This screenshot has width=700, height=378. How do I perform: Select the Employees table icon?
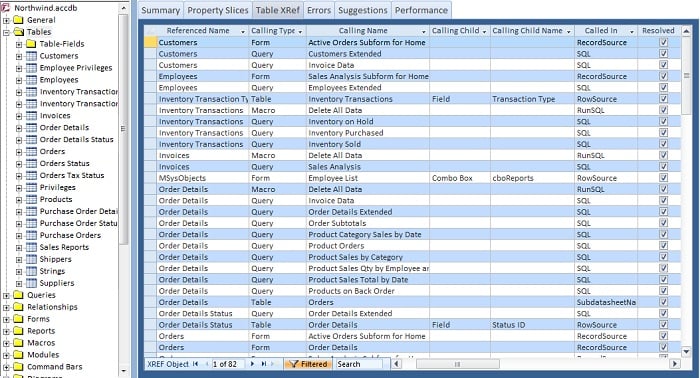(31, 80)
